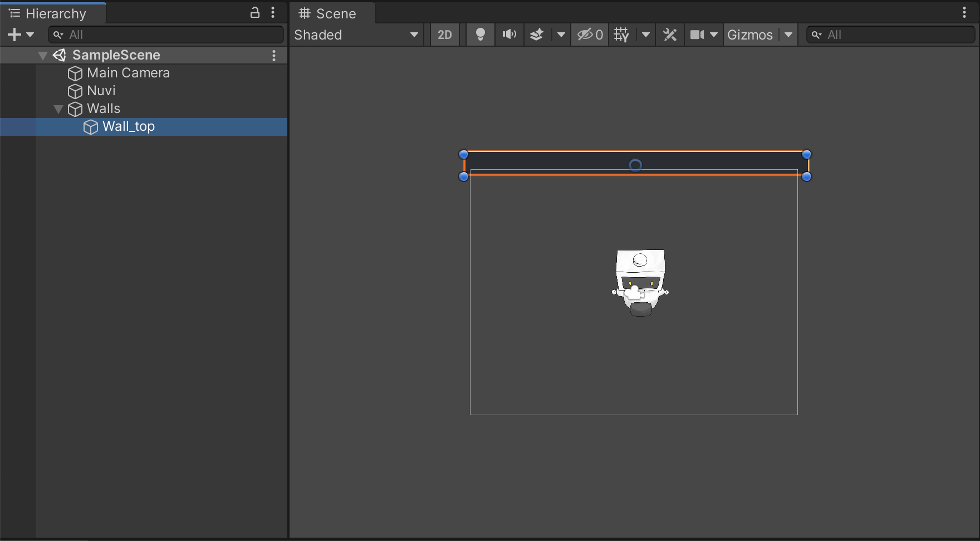Click the scene camera settings icon
This screenshot has width=980, height=541.
(x=697, y=35)
